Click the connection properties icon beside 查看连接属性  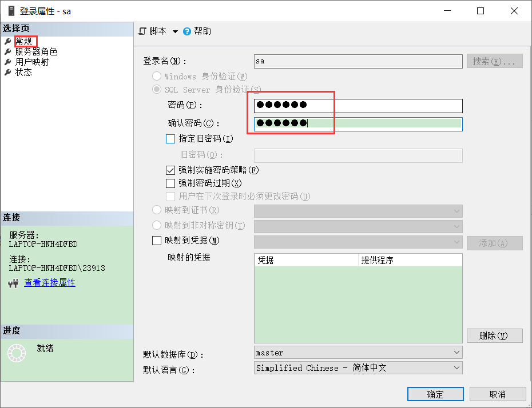(x=11, y=282)
